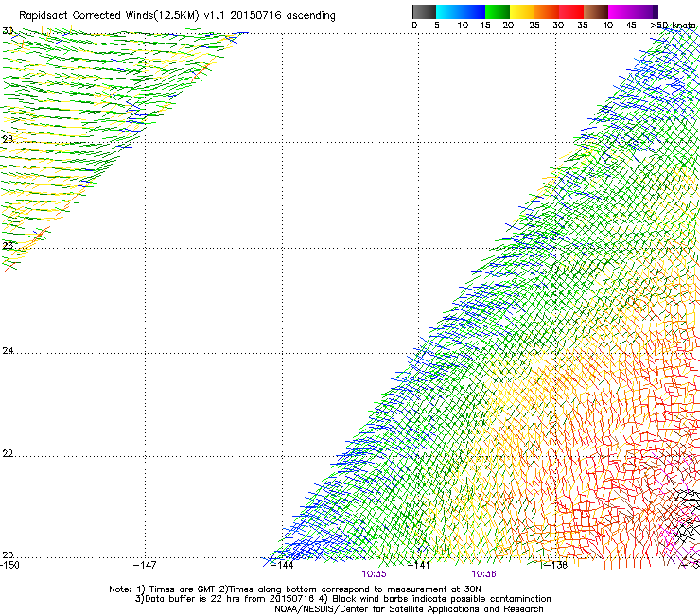Viewport: 700px width, 615px height.
Task: Click the 'Data buffer is 22 hrs' note
Action: 342,599
